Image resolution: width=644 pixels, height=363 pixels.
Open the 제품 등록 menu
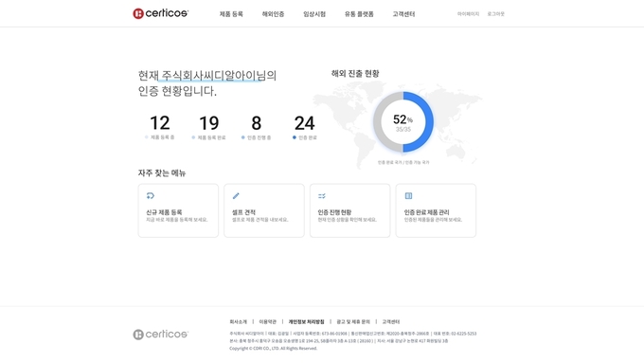[231, 14]
